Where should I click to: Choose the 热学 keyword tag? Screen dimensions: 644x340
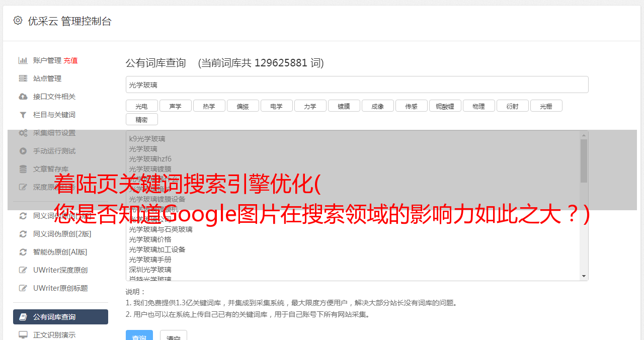click(x=209, y=106)
